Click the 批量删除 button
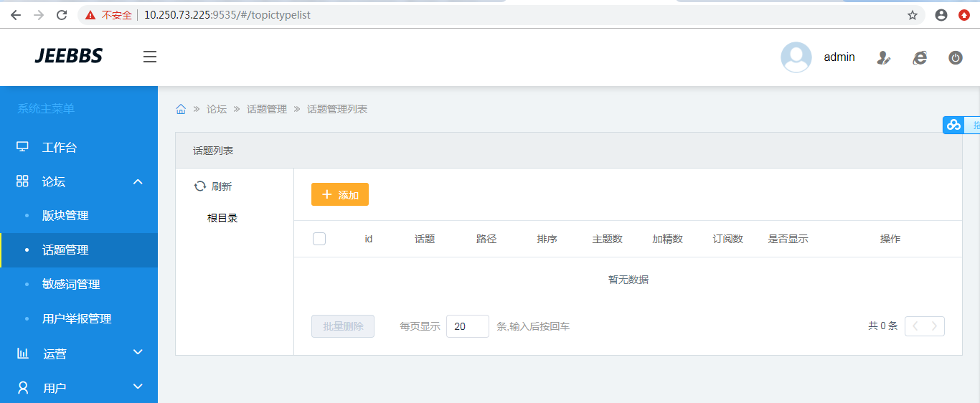Screen dimensions: 980x403 343,326
